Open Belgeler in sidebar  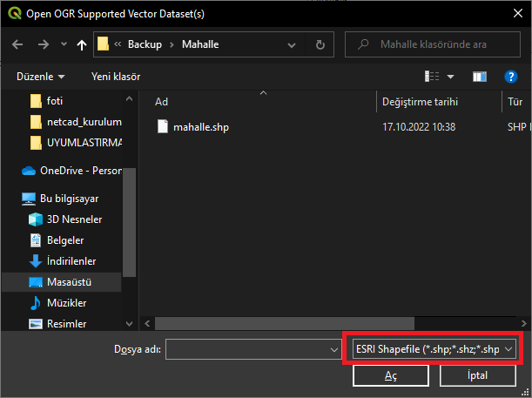tap(57, 240)
